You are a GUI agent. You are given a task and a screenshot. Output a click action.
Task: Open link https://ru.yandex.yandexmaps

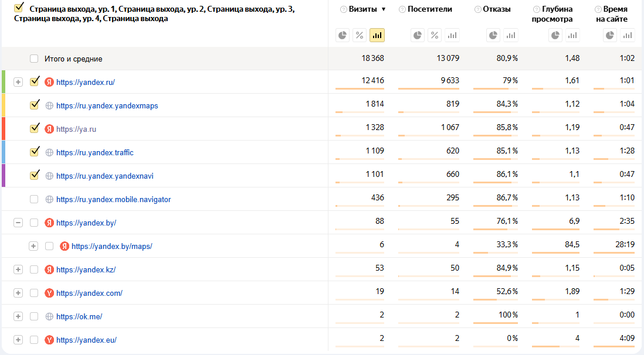[107, 105]
